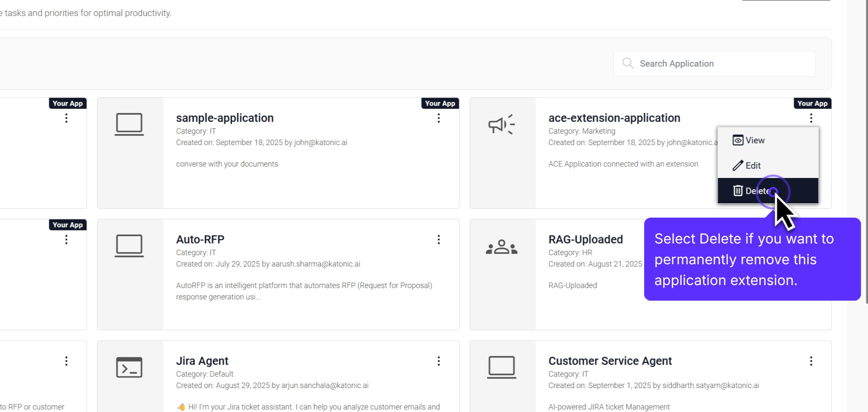This screenshot has height=412, width=868.
Task: Select View from the context menu
Action: coord(755,140)
